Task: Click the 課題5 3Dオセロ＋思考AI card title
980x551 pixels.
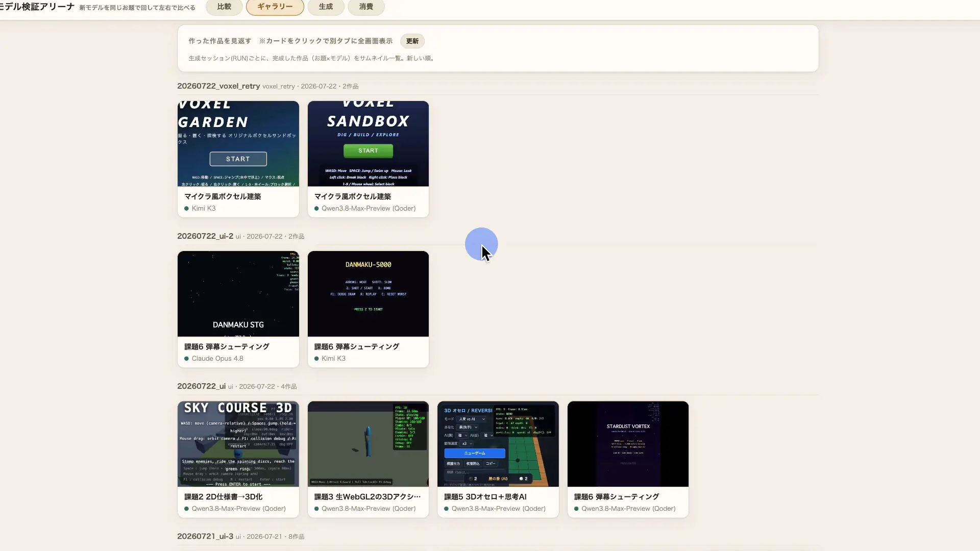Action: (485, 496)
